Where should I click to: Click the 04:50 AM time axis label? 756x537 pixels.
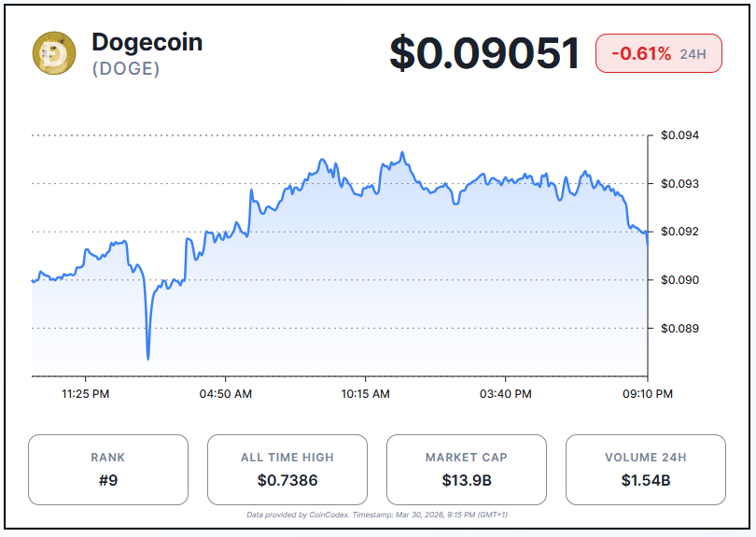pos(226,394)
